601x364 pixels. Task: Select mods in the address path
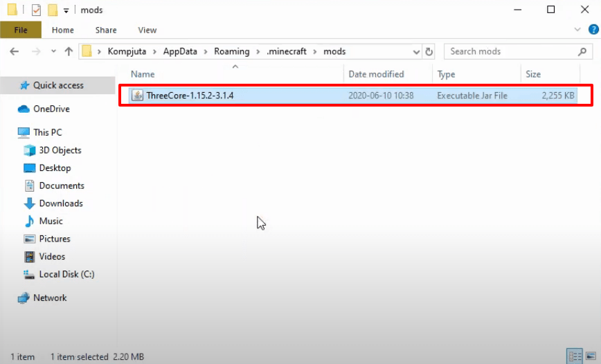334,51
